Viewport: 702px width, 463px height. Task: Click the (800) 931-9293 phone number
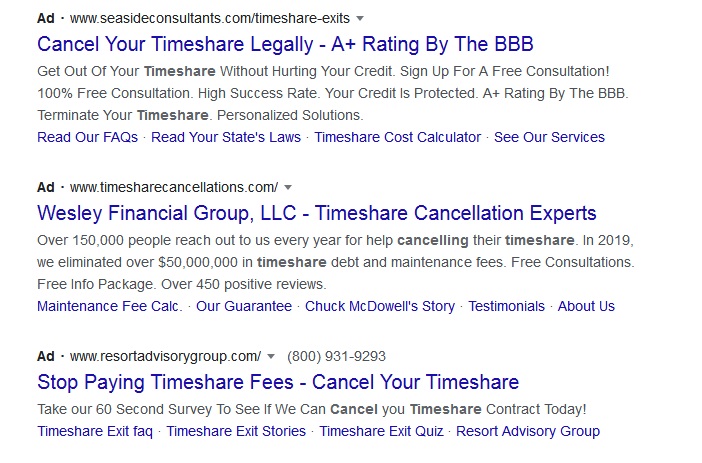[336, 356]
